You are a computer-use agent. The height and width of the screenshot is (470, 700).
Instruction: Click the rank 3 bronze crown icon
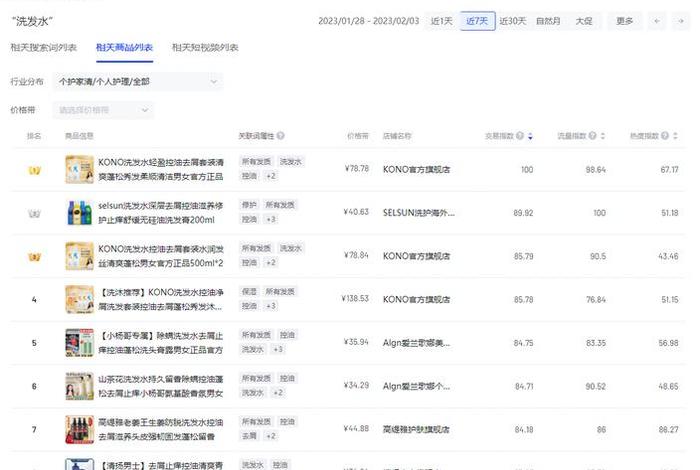(x=34, y=257)
